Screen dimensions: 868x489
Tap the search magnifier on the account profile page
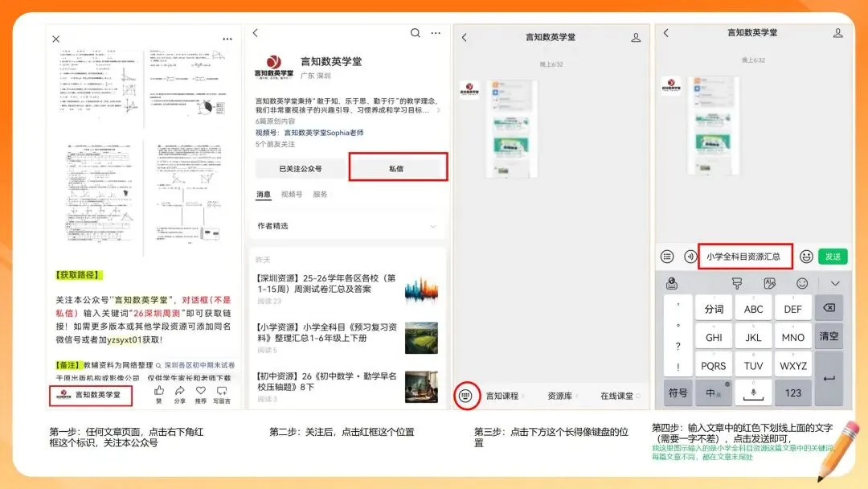416,33
